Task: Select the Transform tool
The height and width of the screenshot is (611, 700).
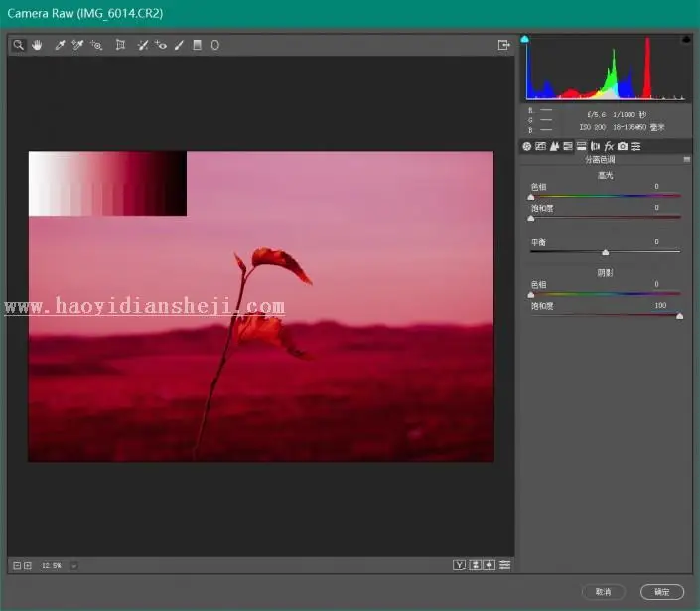Action: pos(120,45)
